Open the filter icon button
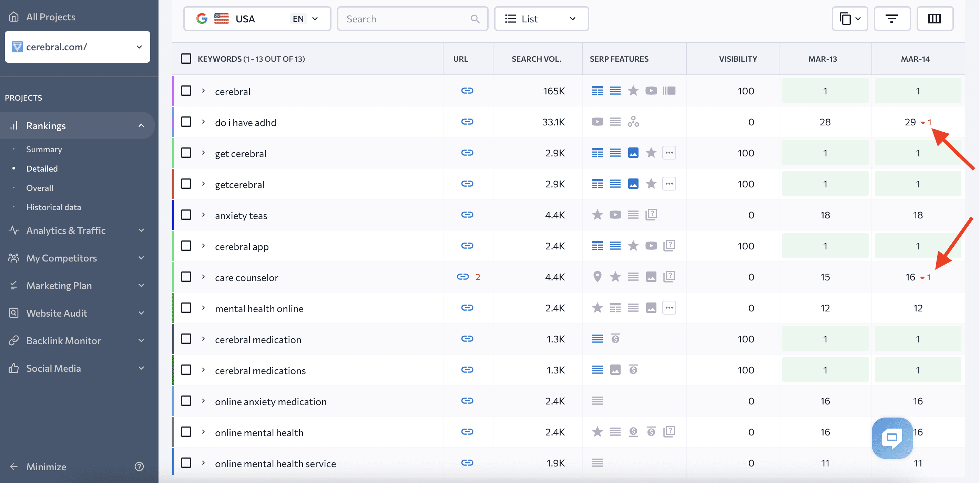Viewport: 980px width, 483px height. (892, 19)
